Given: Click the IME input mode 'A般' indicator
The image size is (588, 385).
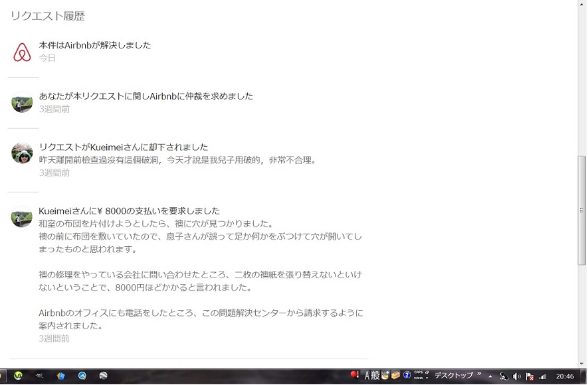Looking at the screenshot, I should [x=371, y=376].
